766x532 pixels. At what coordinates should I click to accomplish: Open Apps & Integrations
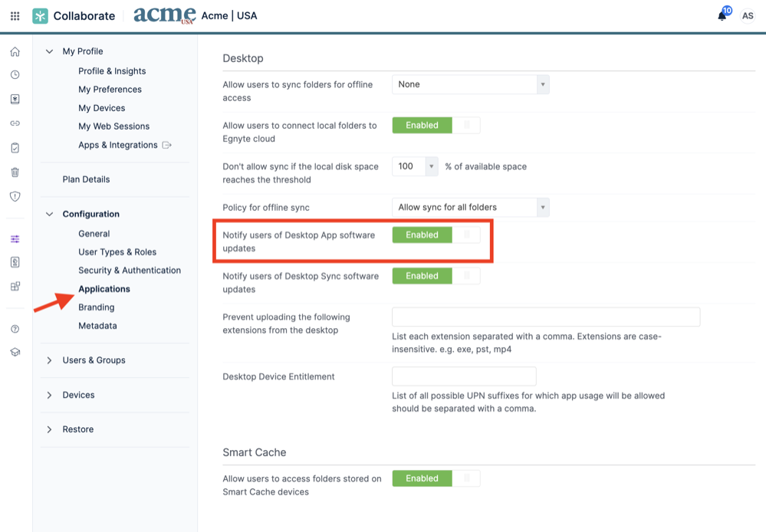pyautogui.click(x=118, y=145)
